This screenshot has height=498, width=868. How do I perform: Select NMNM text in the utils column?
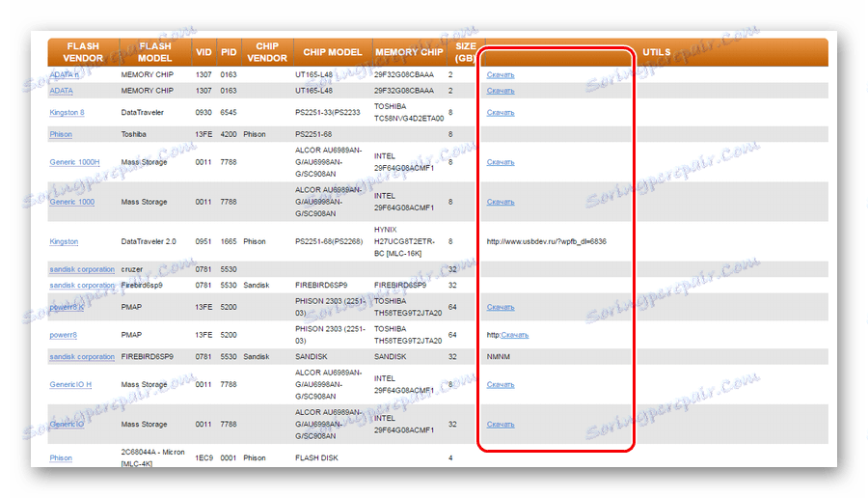pyautogui.click(x=499, y=357)
